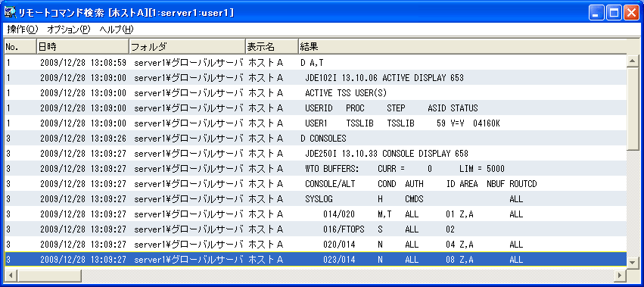Open the オプション(P) menu
This screenshot has height=287, width=644.
pos(69,30)
